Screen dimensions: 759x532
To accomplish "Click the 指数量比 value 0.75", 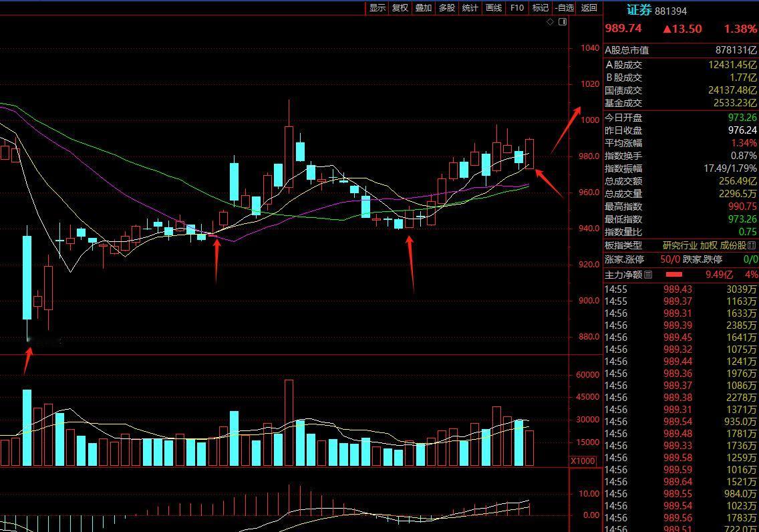I will coord(748,232).
